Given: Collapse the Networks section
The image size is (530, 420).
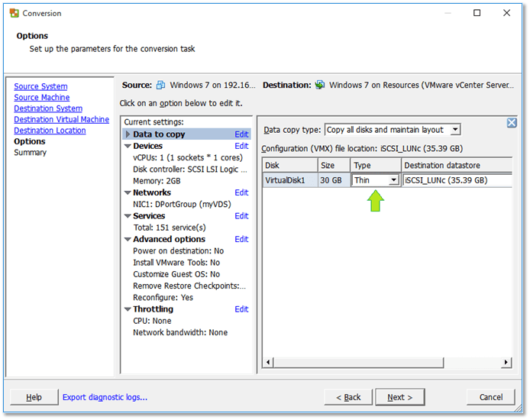Looking at the screenshot, I should coord(128,193).
